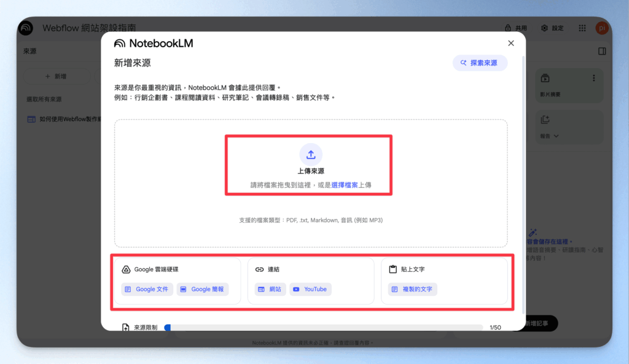Select the 如何使用Webflow製作 source item
The height and width of the screenshot is (364, 629).
tap(64, 119)
